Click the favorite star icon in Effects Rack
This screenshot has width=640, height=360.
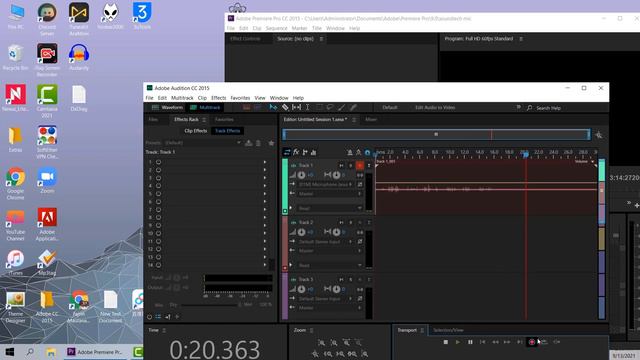[x=271, y=143]
